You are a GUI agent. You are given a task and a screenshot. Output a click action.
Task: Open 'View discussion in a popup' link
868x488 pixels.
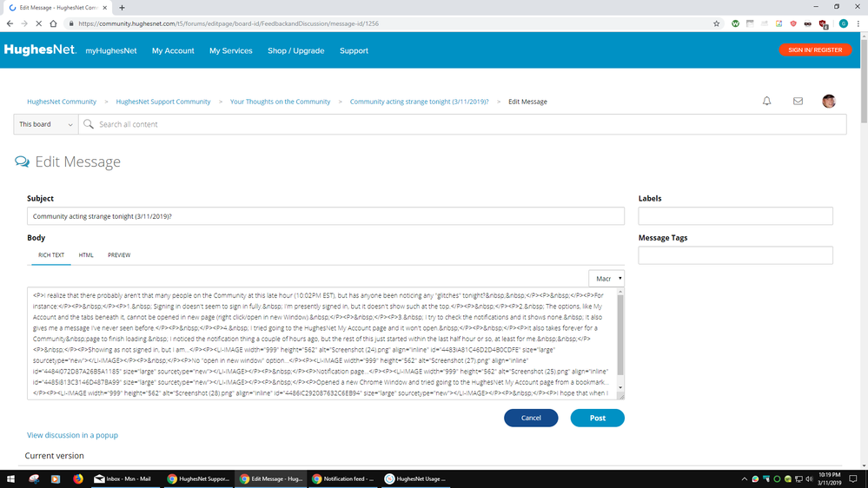[x=72, y=435]
